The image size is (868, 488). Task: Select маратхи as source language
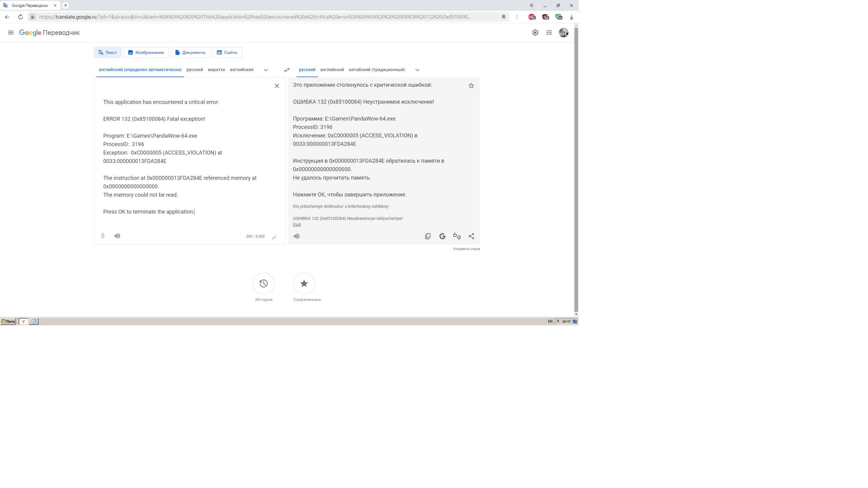point(216,70)
